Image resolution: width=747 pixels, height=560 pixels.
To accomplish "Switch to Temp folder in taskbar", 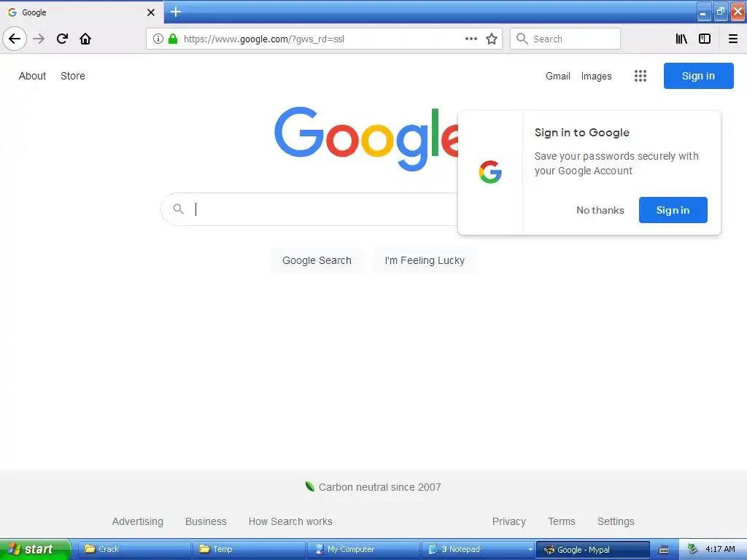I will tap(249, 549).
